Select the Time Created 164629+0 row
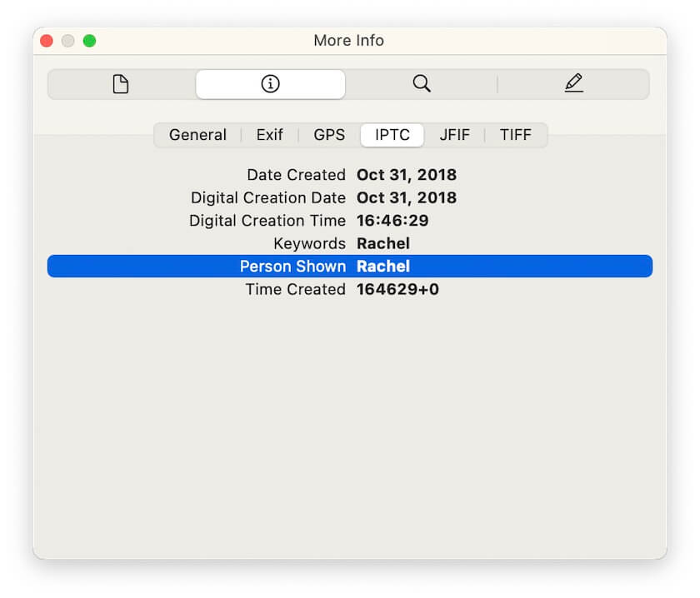The width and height of the screenshot is (700, 598). pyautogui.click(x=350, y=289)
